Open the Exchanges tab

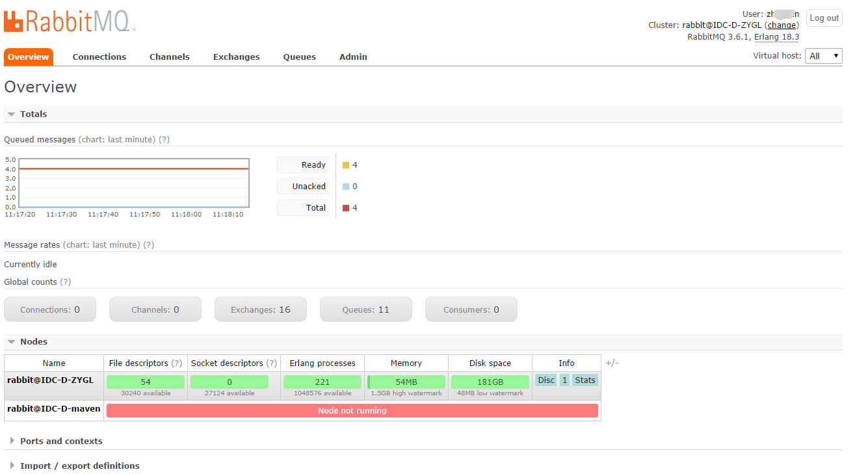237,57
